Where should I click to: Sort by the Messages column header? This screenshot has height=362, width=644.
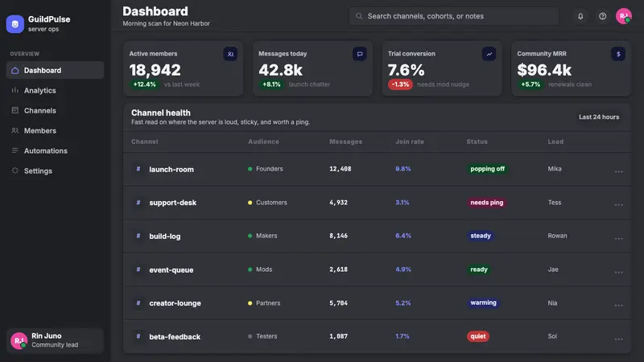click(346, 142)
